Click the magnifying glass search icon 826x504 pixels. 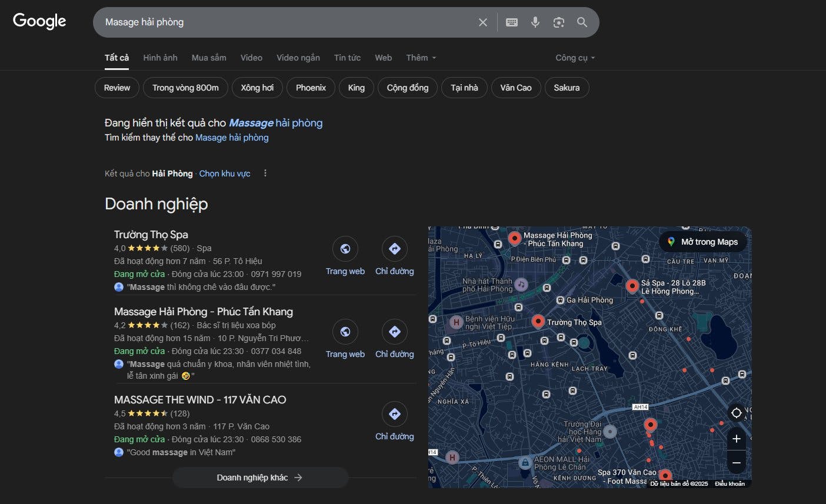582,22
